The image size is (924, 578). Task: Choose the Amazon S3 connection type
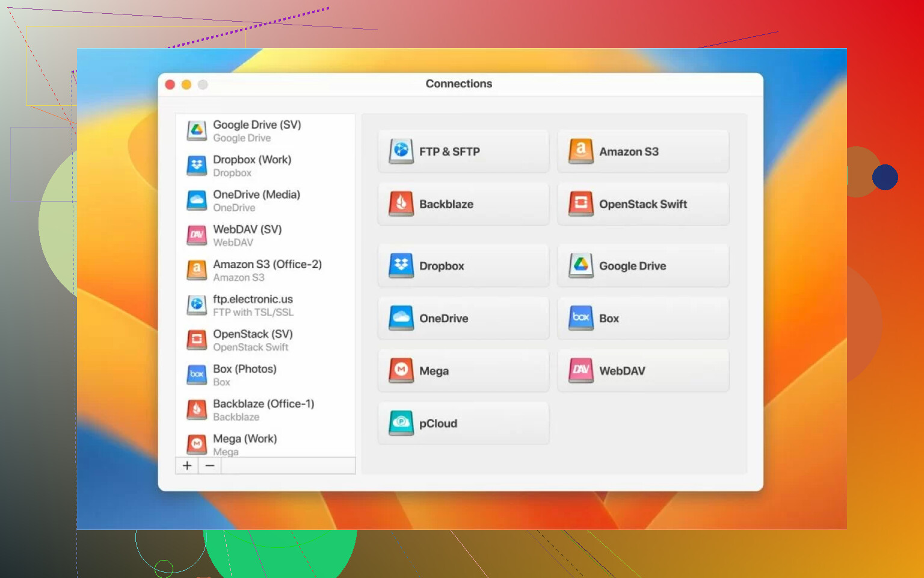coord(643,151)
